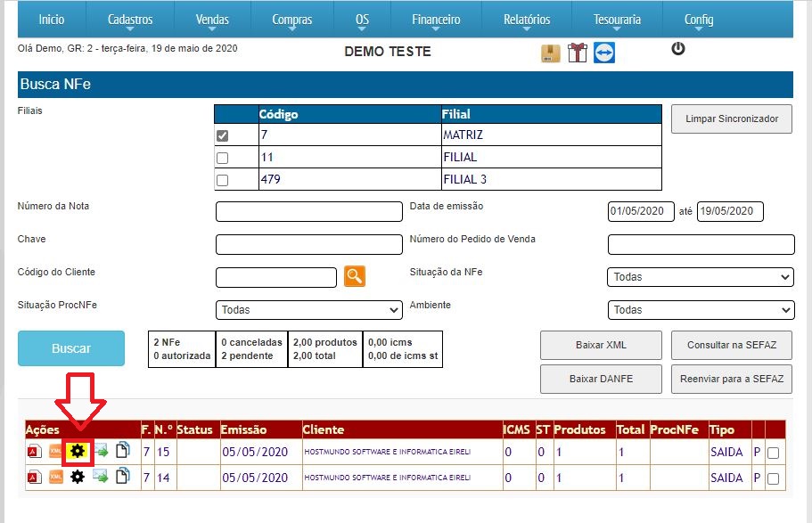Click the send email icon for NFe 15
Image resolution: width=812 pixels, height=523 pixels.
click(101, 451)
